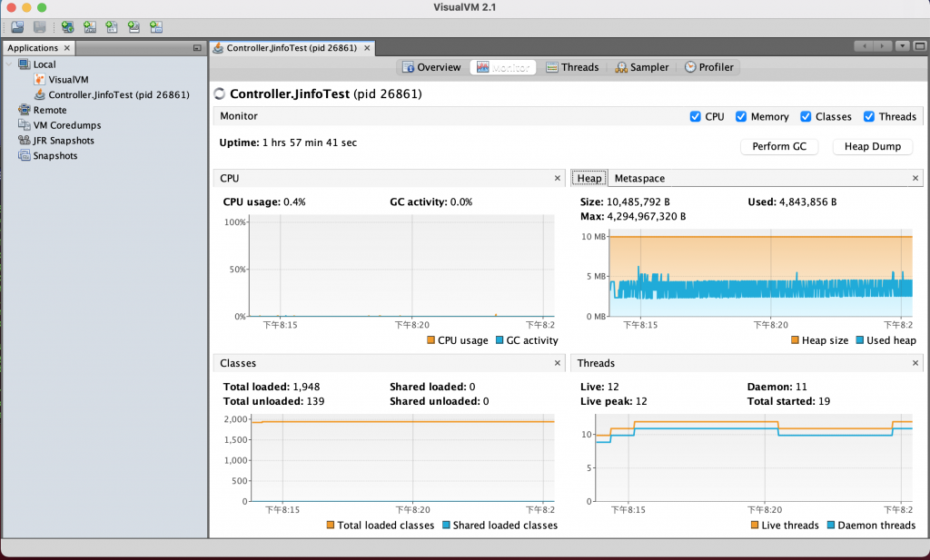Click the Local computer icon in tree
930x560 pixels.
click(24, 64)
